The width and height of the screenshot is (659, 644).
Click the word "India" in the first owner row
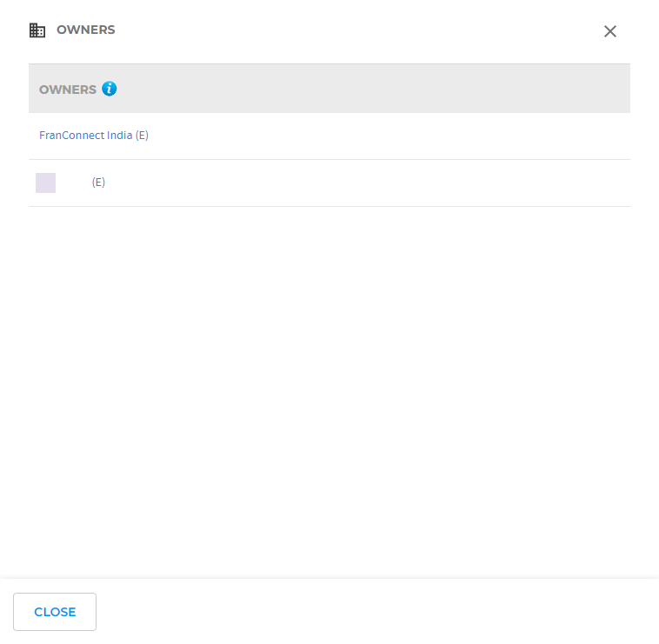[x=120, y=136]
